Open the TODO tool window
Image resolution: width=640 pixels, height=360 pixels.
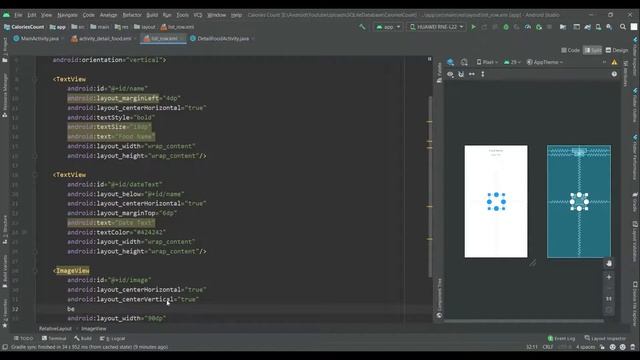tap(24, 338)
